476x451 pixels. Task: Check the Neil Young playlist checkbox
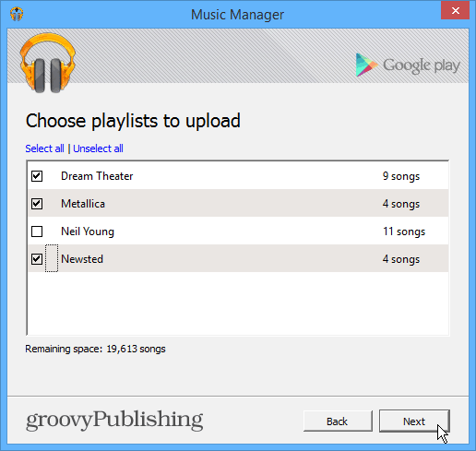(x=37, y=231)
